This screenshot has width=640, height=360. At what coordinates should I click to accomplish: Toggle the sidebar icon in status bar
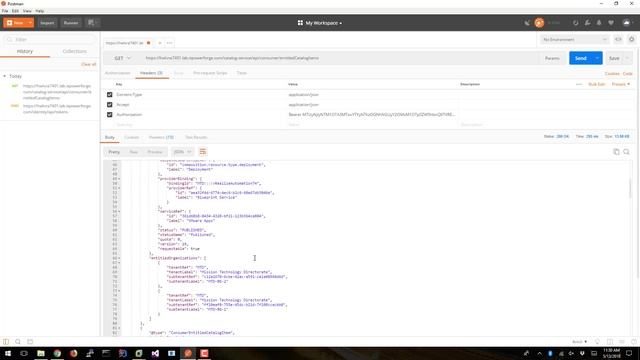[6, 342]
